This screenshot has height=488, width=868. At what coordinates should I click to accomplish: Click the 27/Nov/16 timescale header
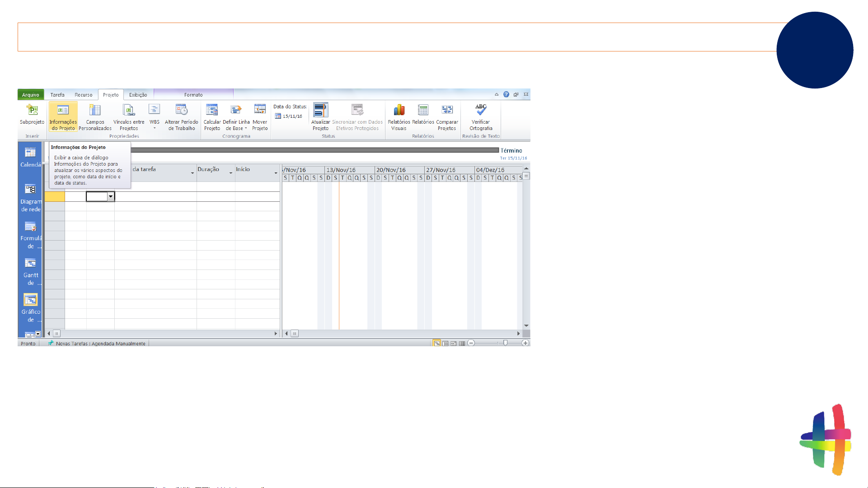coord(449,170)
